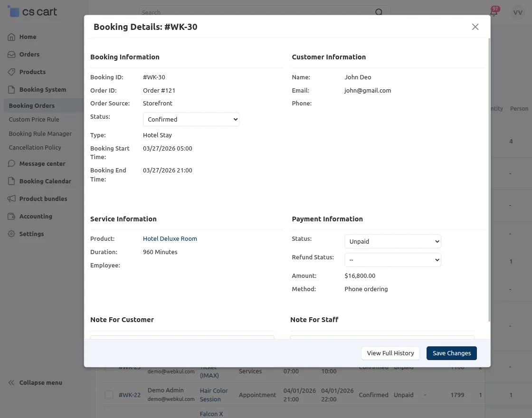This screenshot has width=532, height=418.
Task: Open the payment Status dropdown showing Unpaid
Action: 392,241
